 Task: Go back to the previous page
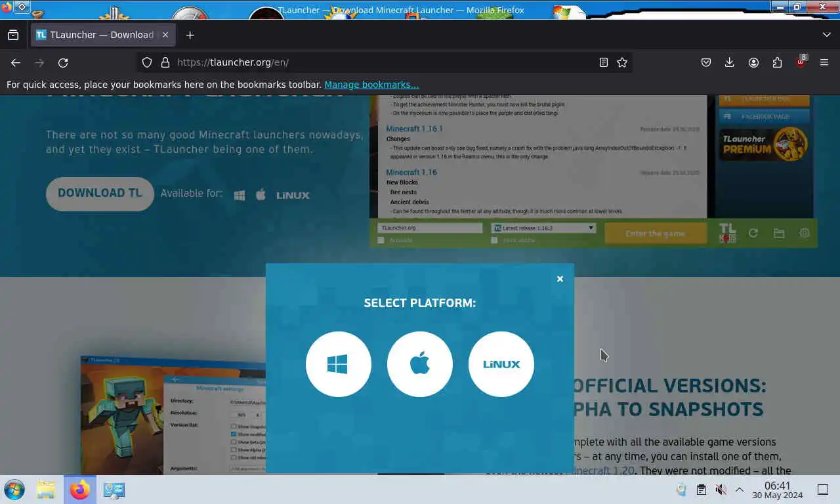tap(16, 62)
